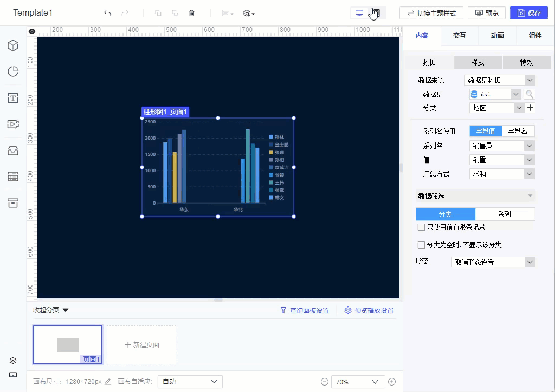This screenshot has width=555, height=392.
Task: Open the layers panel icon at bottom left
Action: [12, 360]
